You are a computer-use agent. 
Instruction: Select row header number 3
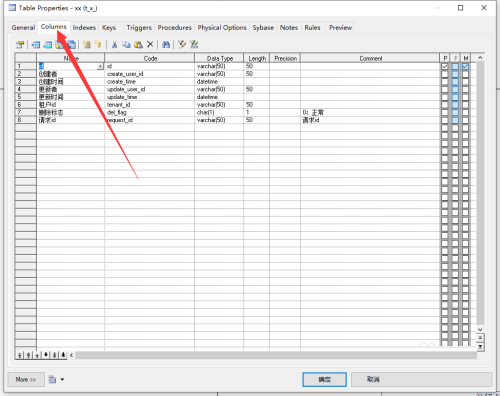click(26, 82)
